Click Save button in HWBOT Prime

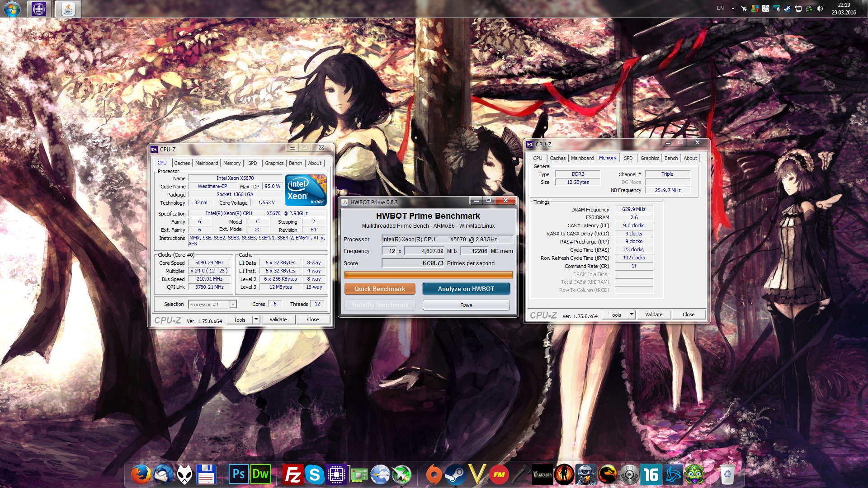click(466, 305)
